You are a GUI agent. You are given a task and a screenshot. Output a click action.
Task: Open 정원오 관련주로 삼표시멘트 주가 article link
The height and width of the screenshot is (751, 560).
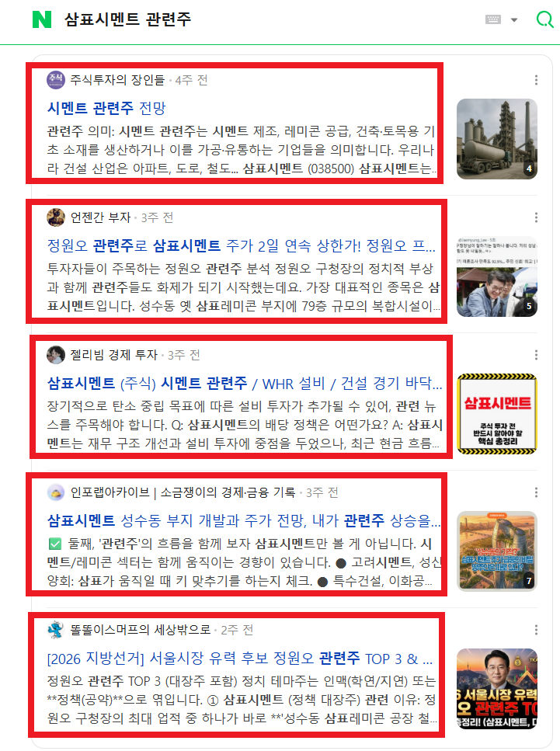point(242,245)
